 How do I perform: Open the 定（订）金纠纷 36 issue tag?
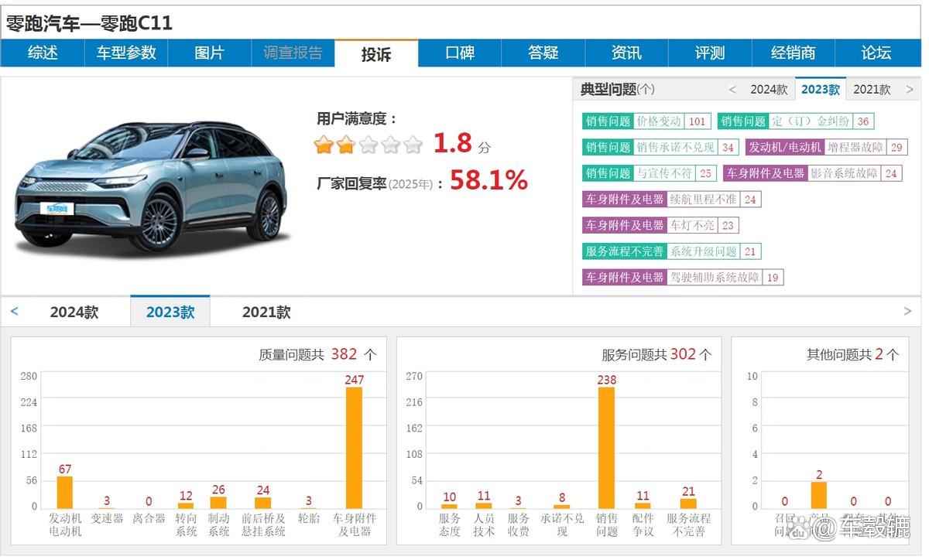[796, 121]
